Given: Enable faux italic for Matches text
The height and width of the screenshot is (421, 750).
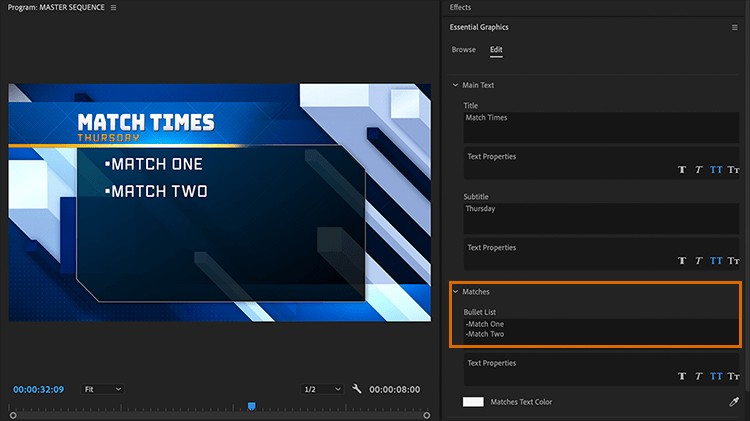Looking at the screenshot, I should pyautogui.click(x=699, y=377).
